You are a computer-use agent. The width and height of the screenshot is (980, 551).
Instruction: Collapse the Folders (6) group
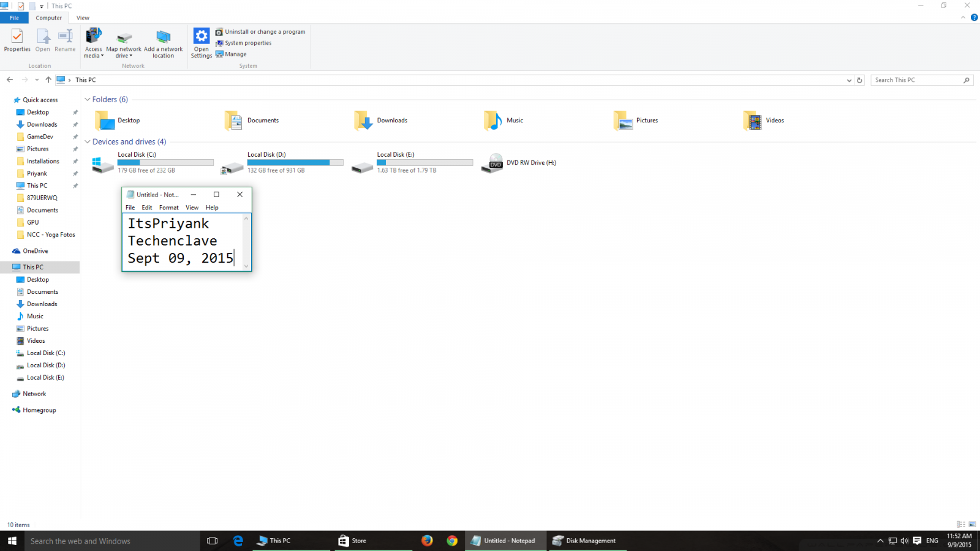tap(88, 99)
